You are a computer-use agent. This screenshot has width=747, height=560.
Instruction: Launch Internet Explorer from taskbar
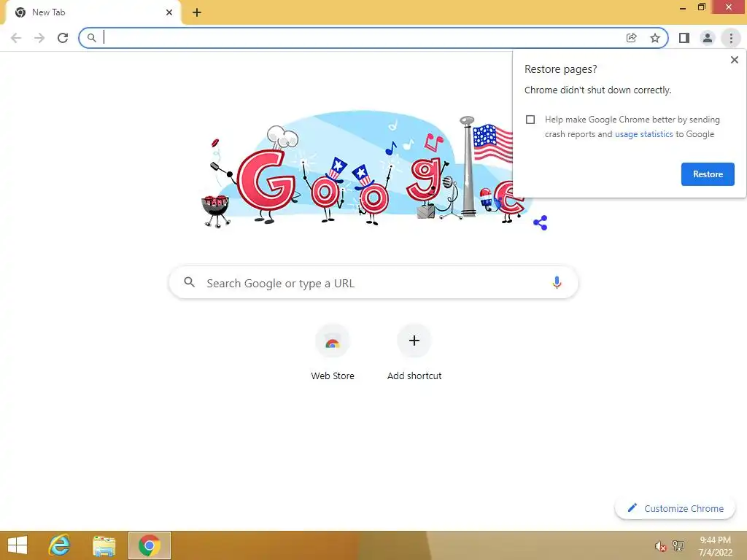pyautogui.click(x=60, y=545)
